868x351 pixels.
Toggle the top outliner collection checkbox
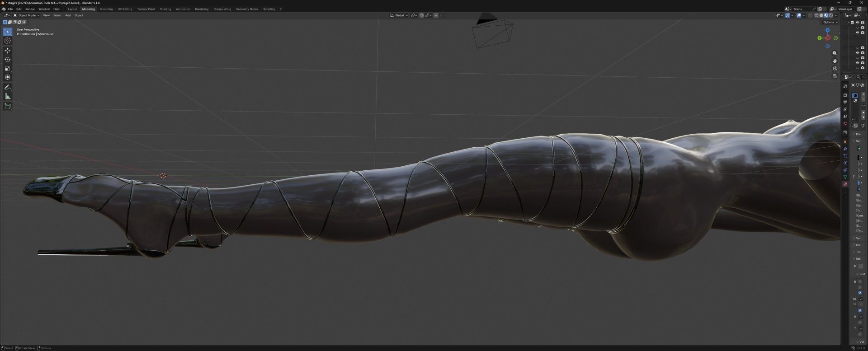pyautogui.click(x=852, y=22)
